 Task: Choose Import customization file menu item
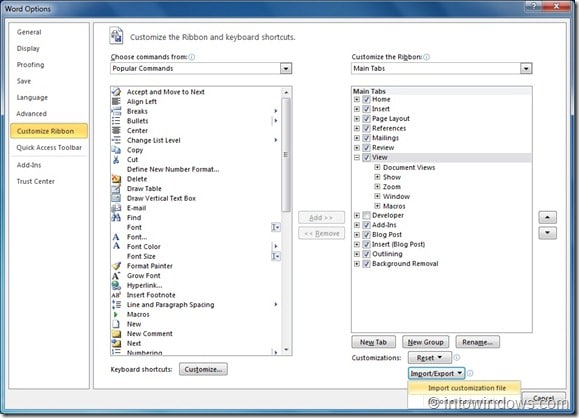click(x=465, y=388)
